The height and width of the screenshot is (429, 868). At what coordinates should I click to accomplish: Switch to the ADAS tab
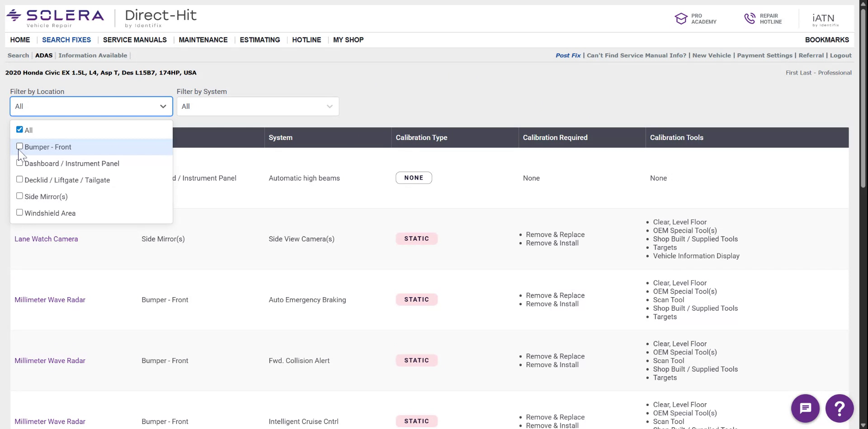click(44, 55)
